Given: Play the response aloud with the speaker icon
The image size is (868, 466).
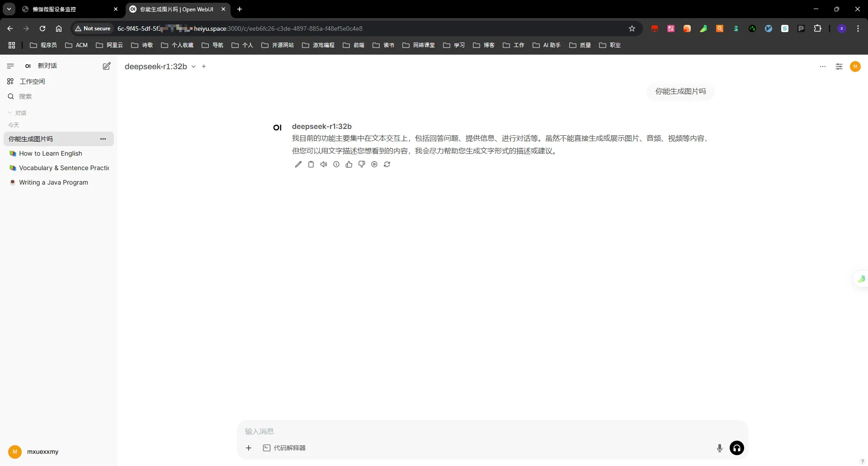Looking at the screenshot, I should click(x=324, y=164).
